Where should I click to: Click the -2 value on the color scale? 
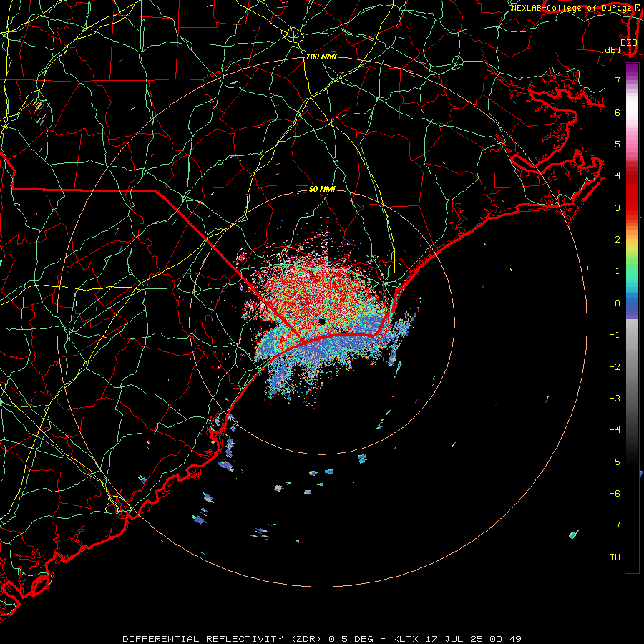[x=615, y=367]
